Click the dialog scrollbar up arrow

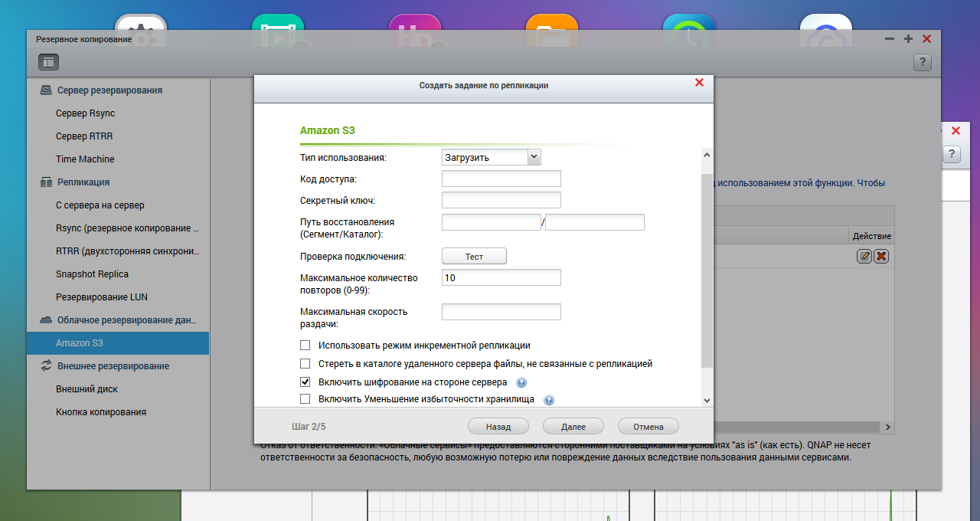coord(707,154)
